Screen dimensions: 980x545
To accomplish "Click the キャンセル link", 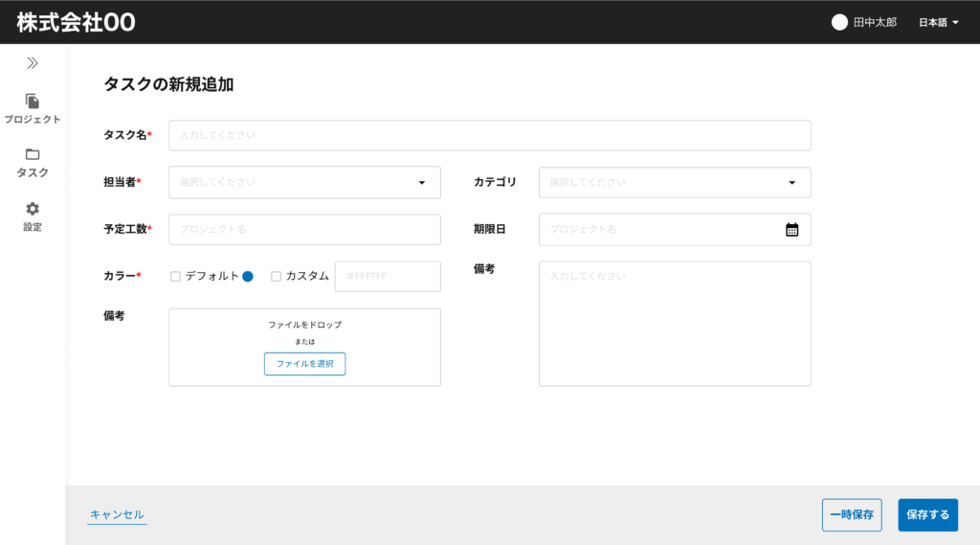I will point(117,514).
